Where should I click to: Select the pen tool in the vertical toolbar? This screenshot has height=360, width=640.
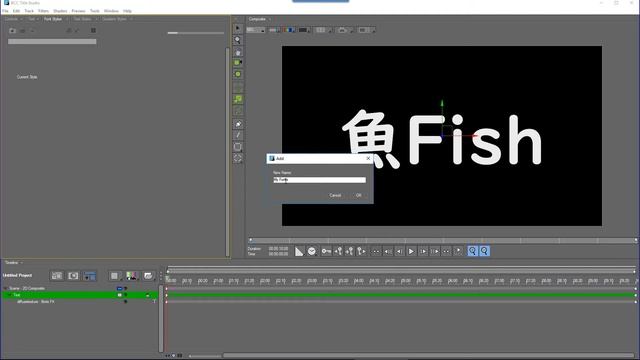pyautogui.click(x=238, y=124)
